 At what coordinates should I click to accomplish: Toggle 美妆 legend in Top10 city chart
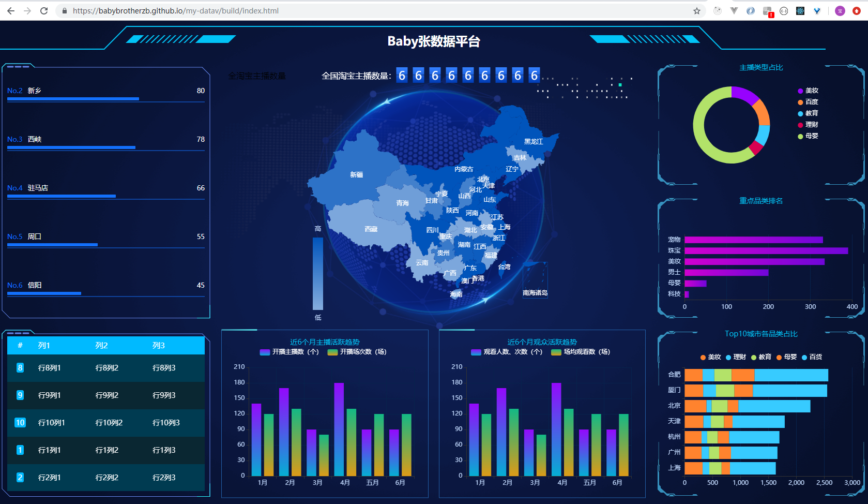pyautogui.click(x=711, y=357)
